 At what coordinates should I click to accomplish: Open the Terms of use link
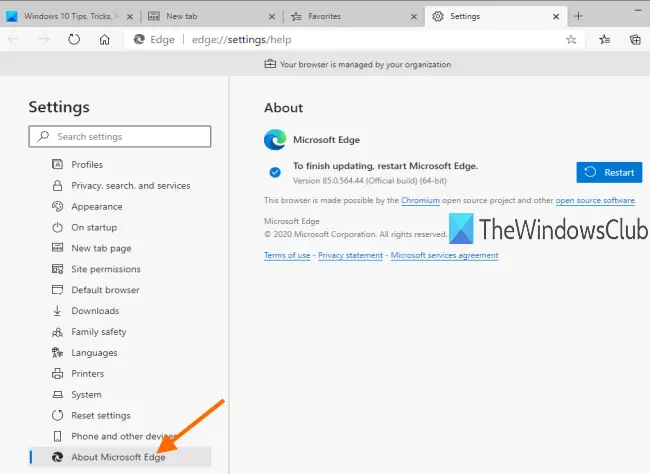(x=287, y=255)
